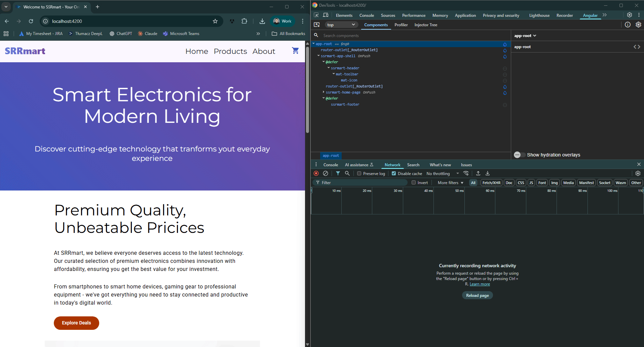Click the inspect element picker icon
644x347 pixels.
tap(316, 15)
